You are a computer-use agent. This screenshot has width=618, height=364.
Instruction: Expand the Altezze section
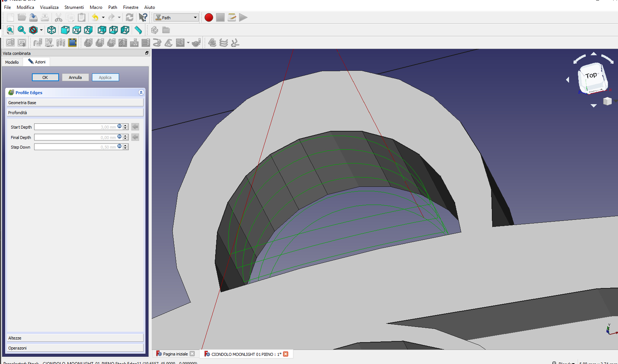pyautogui.click(x=75, y=338)
